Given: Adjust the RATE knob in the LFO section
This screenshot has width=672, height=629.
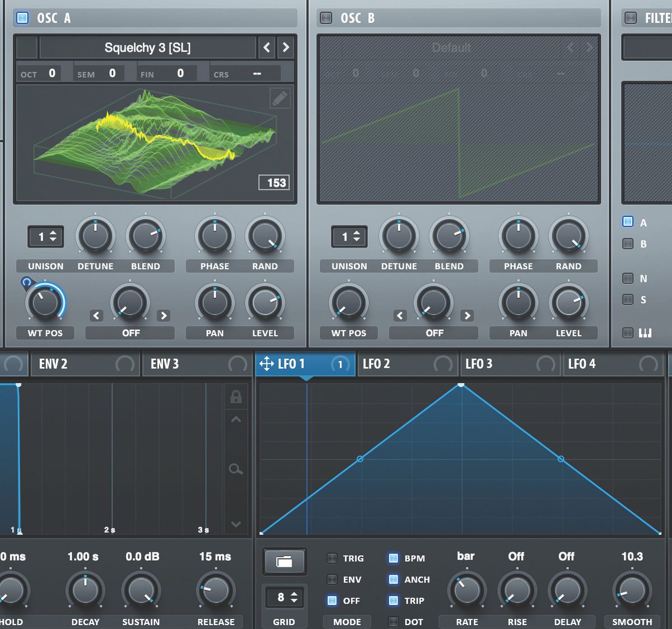Looking at the screenshot, I should coord(467,589).
